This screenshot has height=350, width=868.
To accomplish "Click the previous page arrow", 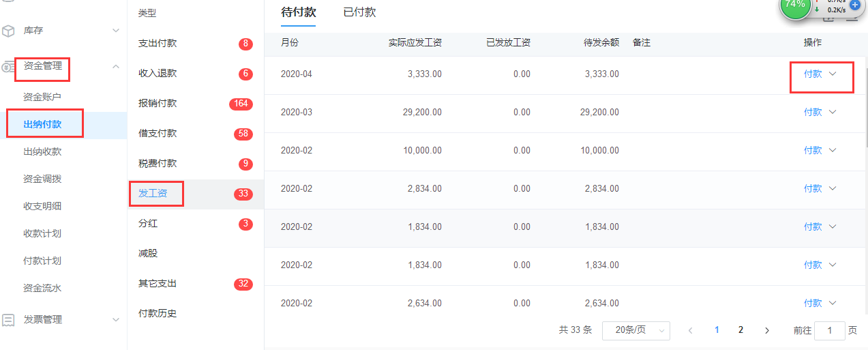I will pyautogui.click(x=691, y=330).
